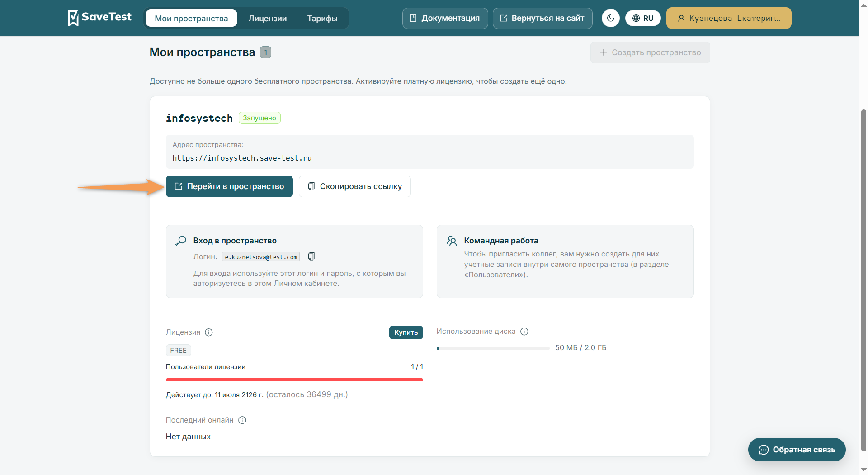Image resolution: width=868 pixels, height=475 pixels.
Task: Click the vertical page scrollbar
Action: (863, 280)
